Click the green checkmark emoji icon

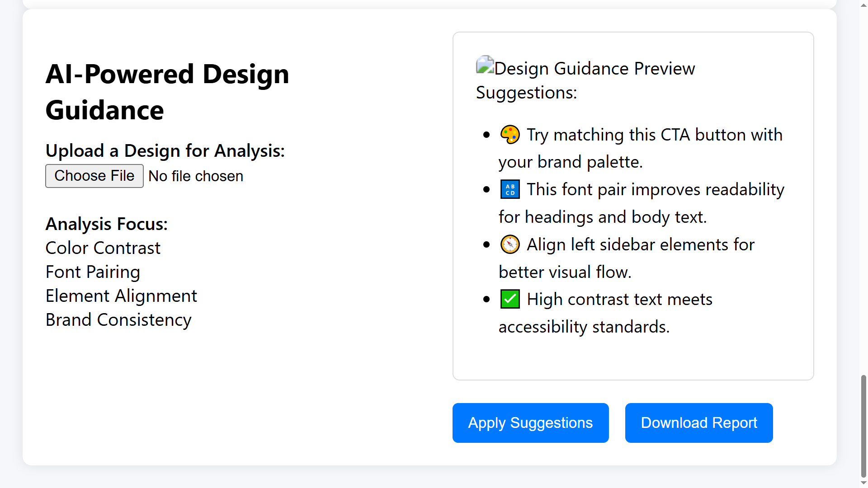coord(510,299)
